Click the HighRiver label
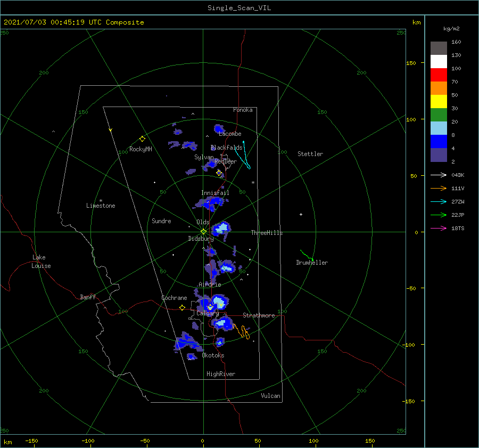The height and width of the screenshot is (448, 479). point(221,374)
